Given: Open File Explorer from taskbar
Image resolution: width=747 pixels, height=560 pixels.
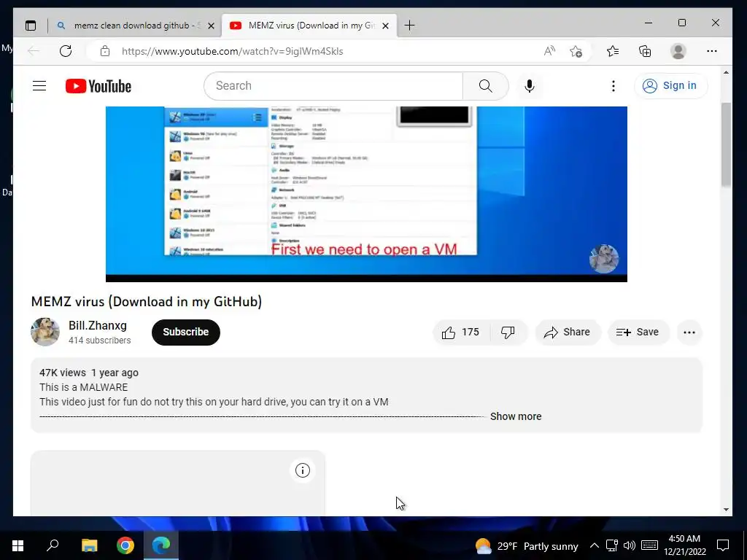Looking at the screenshot, I should 89,545.
